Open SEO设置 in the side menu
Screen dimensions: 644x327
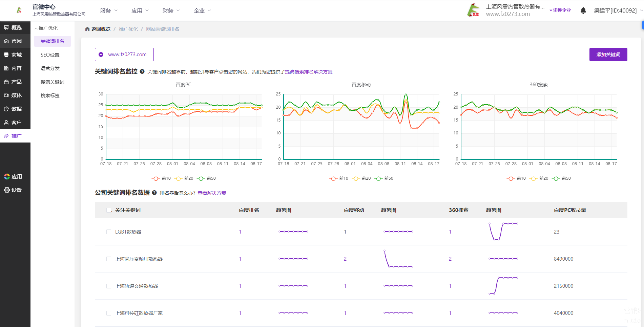tap(50, 55)
